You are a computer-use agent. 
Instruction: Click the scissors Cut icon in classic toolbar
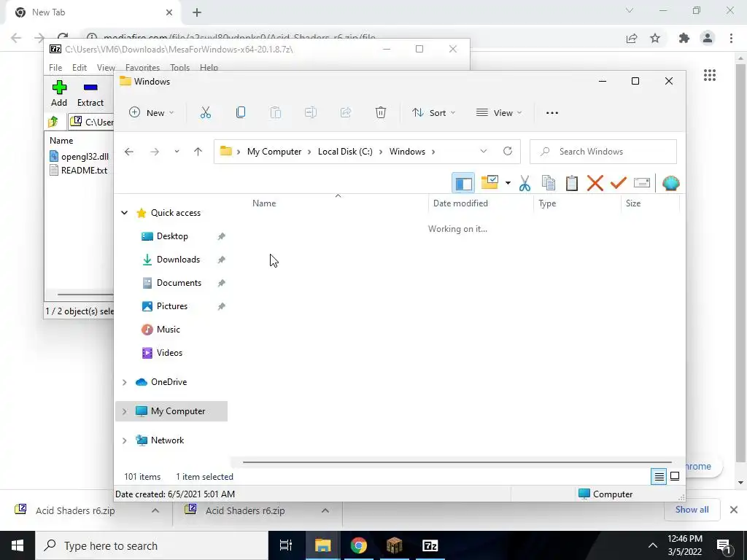tap(525, 183)
